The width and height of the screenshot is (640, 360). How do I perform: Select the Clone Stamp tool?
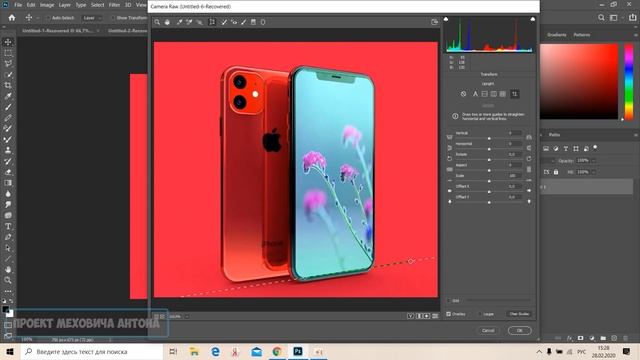[x=8, y=150]
